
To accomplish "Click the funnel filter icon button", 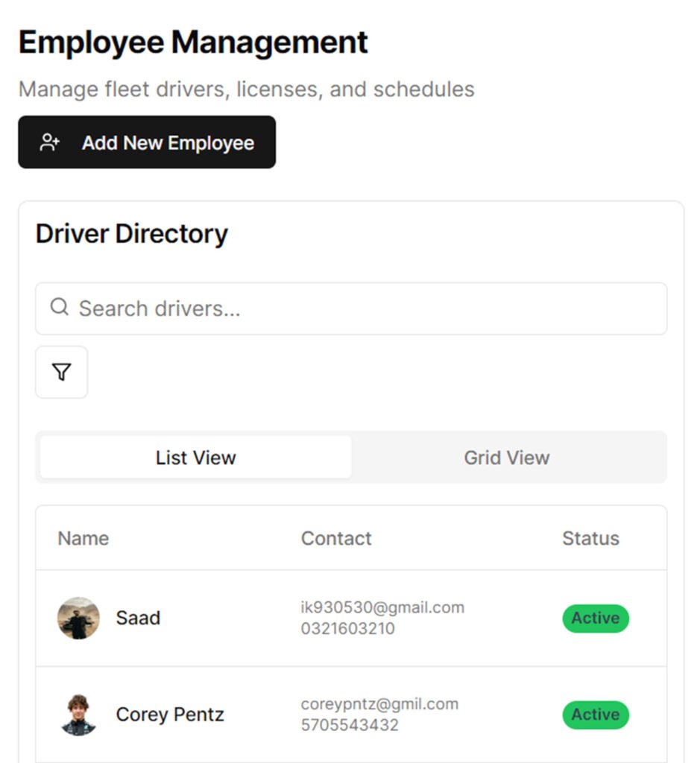I will click(x=62, y=372).
